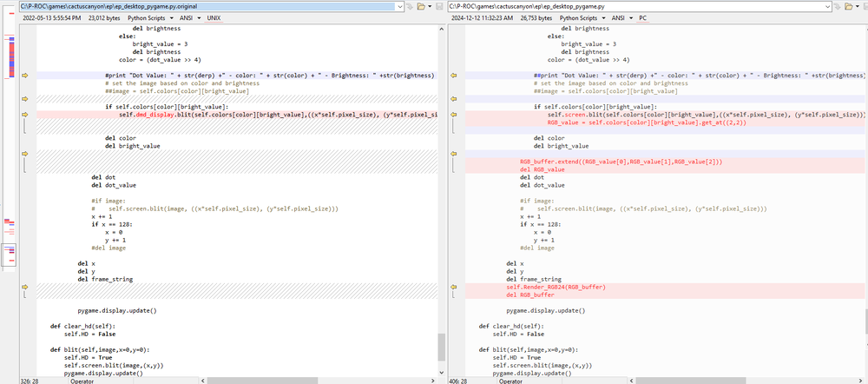Click right gutter arrow on self.screen.blit line
The height and width of the screenshot is (384, 868).
point(453,114)
